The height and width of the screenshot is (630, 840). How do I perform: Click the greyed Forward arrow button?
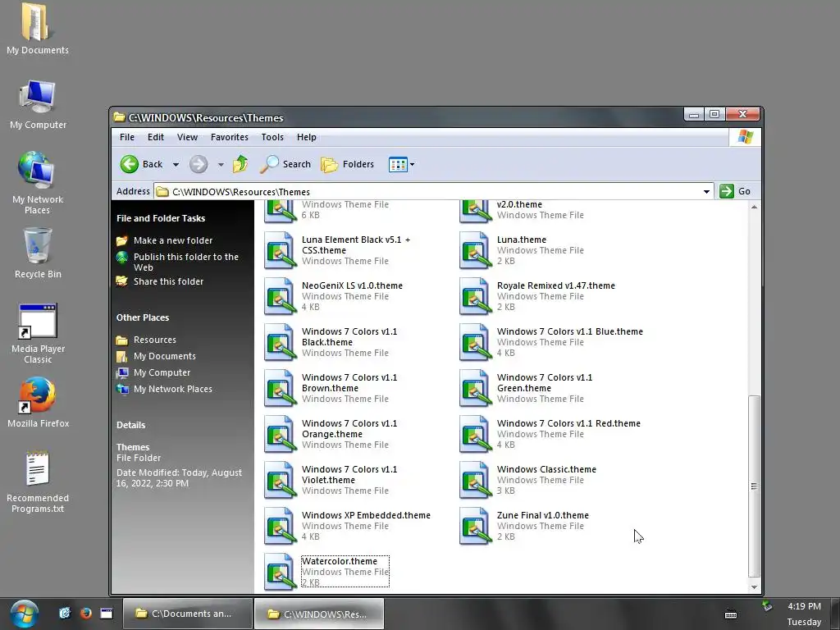point(199,164)
